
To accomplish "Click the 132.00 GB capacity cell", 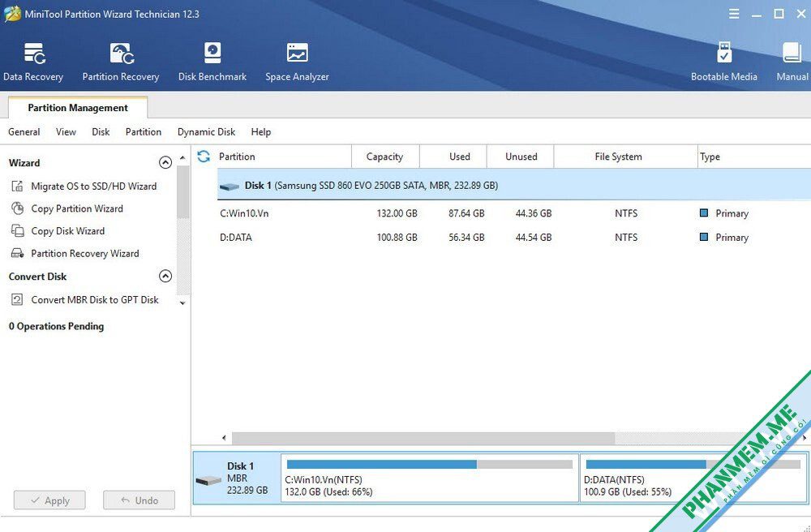I will [x=397, y=213].
